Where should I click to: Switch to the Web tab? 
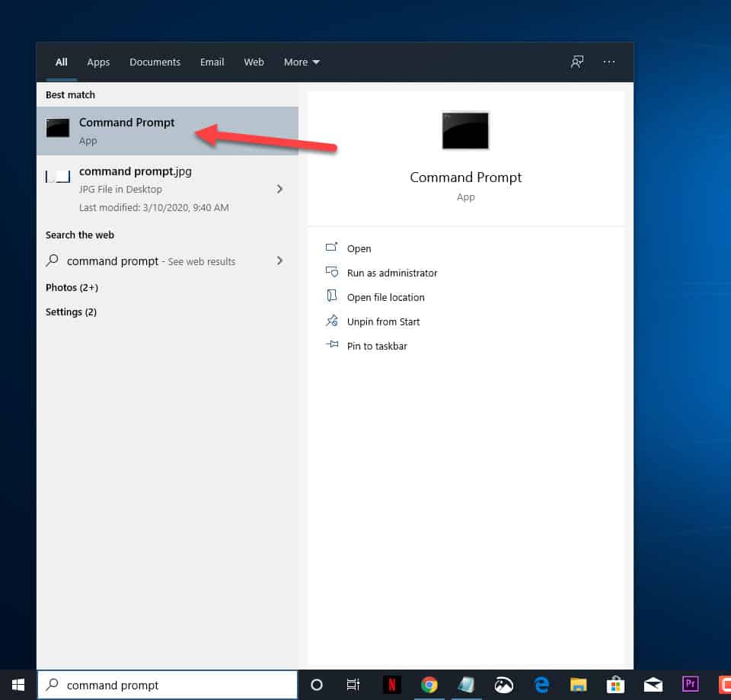coord(254,62)
